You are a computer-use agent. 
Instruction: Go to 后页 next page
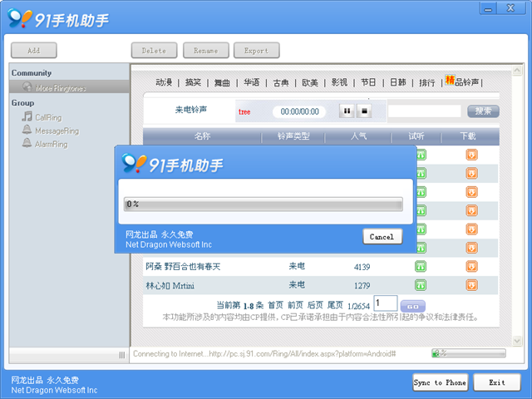(x=315, y=305)
